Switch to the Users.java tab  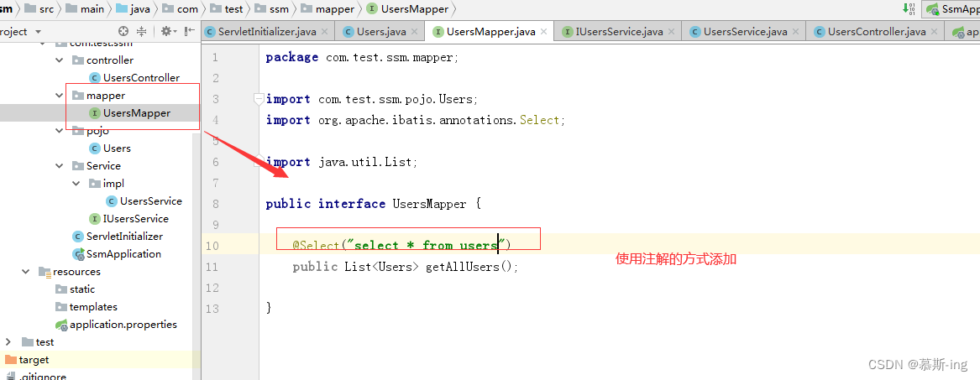tap(380, 31)
